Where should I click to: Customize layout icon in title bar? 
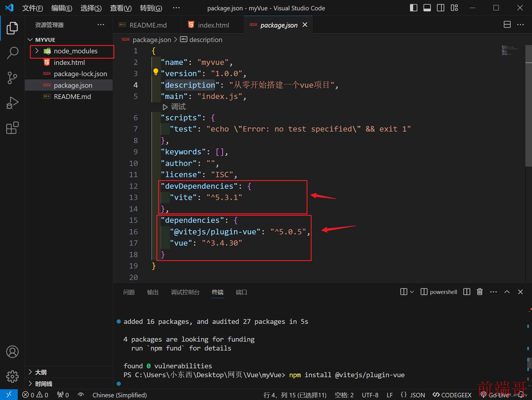[x=454, y=8]
